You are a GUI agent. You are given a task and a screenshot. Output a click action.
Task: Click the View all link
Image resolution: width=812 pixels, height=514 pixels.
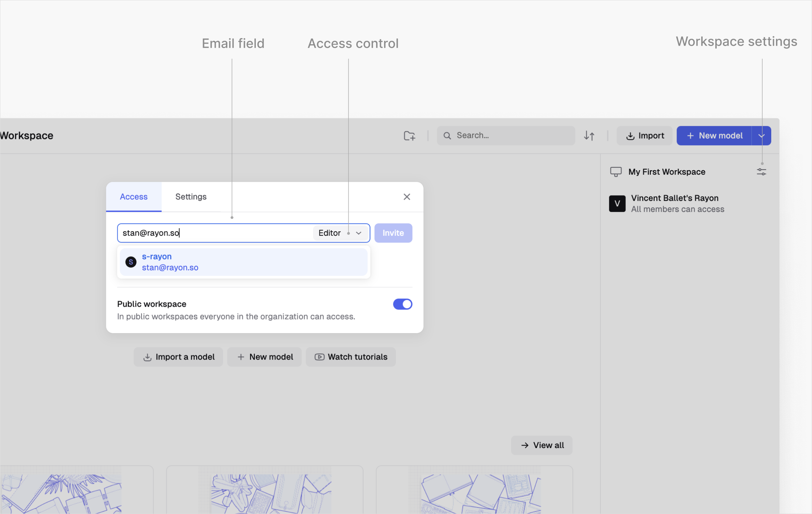coord(541,445)
